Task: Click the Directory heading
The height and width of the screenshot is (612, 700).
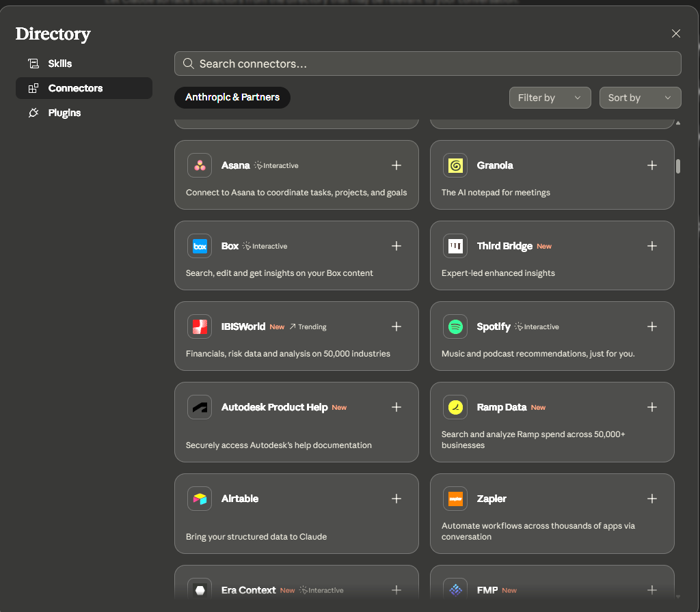Action: point(53,34)
